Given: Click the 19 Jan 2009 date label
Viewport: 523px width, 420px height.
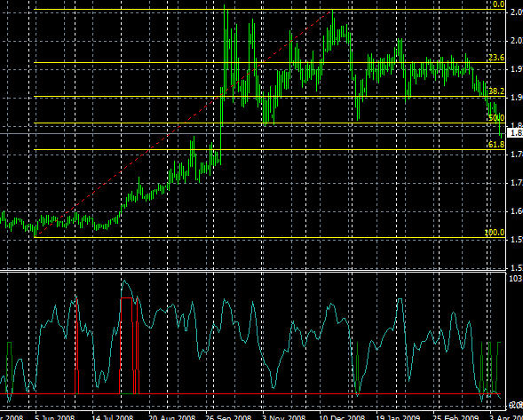Looking at the screenshot, I should [399, 417].
